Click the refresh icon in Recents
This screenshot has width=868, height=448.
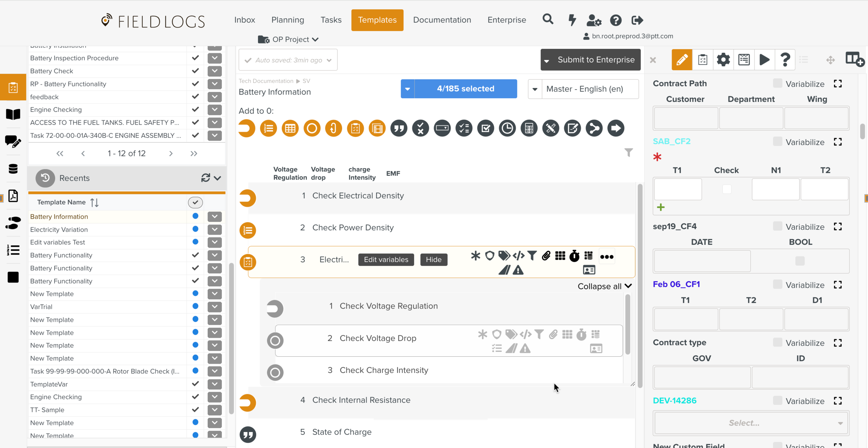pos(206,178)
